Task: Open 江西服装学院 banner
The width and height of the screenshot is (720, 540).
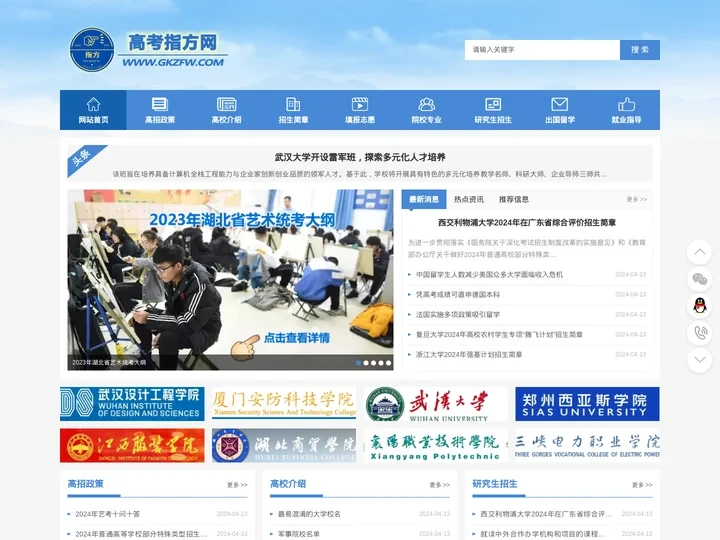Action: click(132, 445)
